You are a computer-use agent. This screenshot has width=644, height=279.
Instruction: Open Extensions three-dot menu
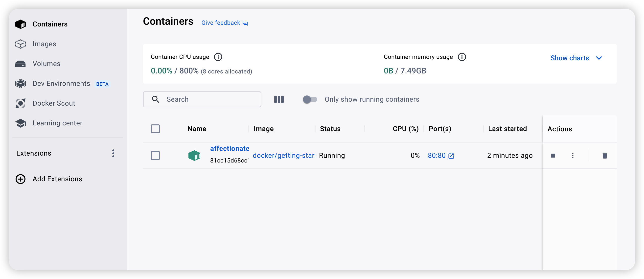(113, 153)
